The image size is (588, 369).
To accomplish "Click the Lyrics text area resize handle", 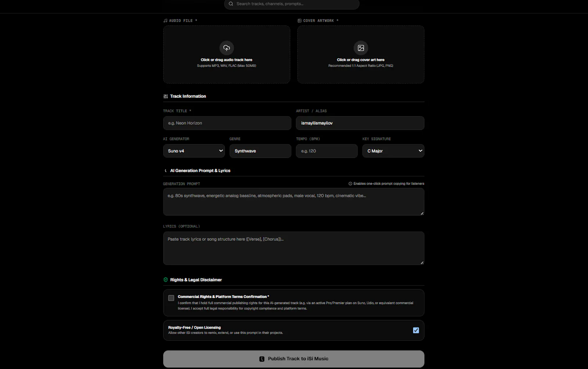I will [422, 262].
